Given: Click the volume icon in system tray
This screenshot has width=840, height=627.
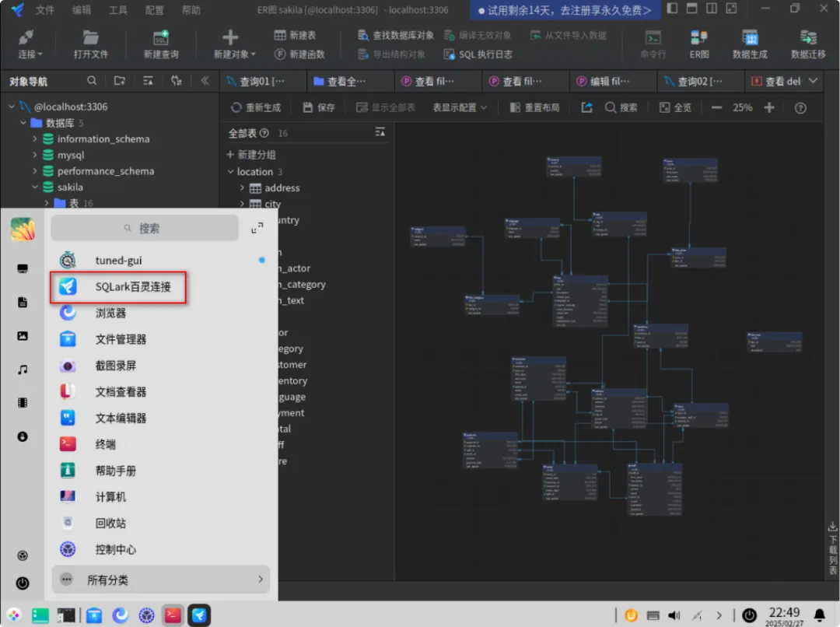Looking at the screenshot, I should click(674, 615).
